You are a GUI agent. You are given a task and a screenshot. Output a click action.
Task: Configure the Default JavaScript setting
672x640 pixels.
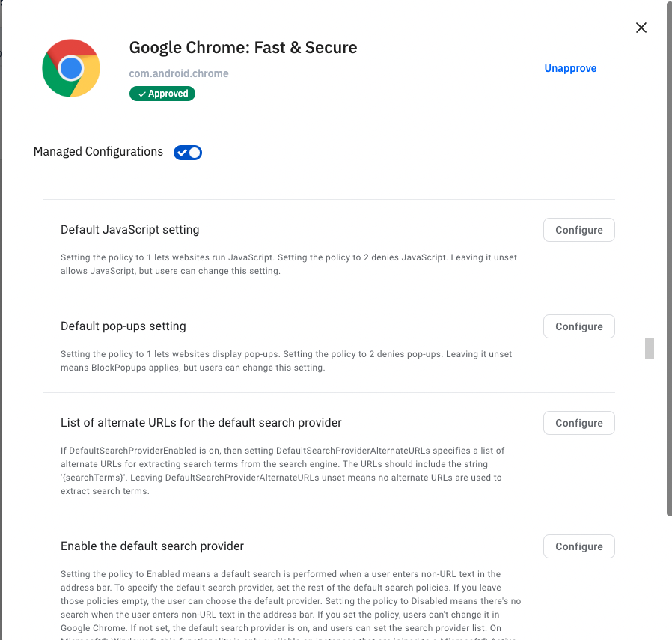(578, 230)
